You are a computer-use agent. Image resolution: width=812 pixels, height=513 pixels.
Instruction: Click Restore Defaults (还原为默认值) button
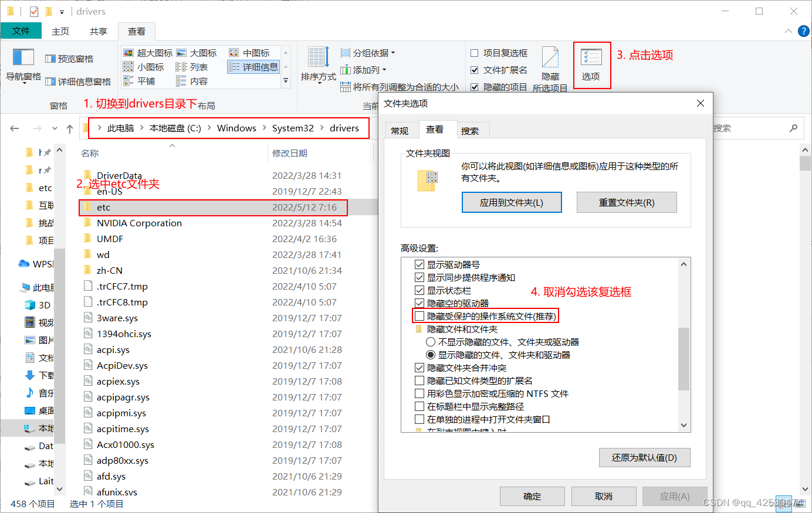(x=644, y=457)
